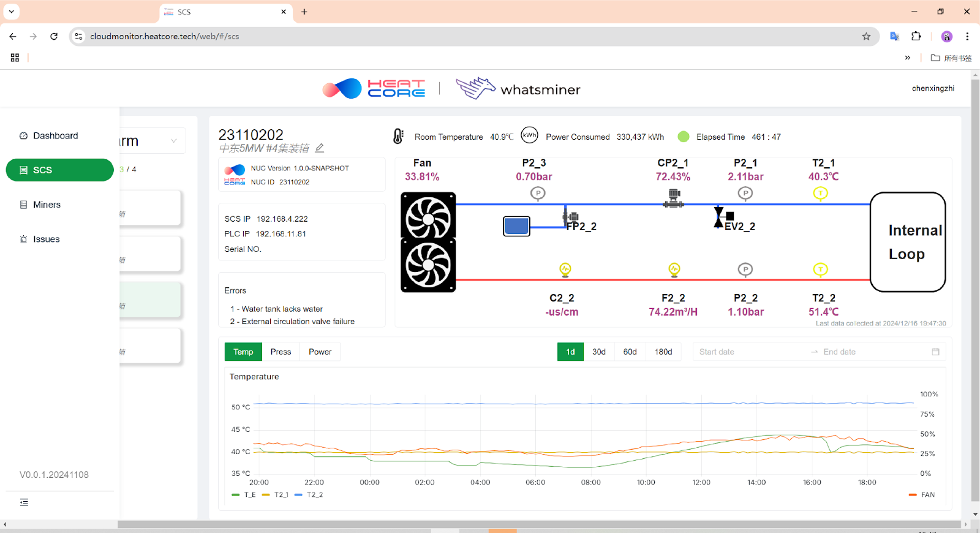The width and height of the screenshot is (980, 533).
Task: Click the P2_2 pressure gauge icon
Action: pyautogui.click(x=745, y=270)
